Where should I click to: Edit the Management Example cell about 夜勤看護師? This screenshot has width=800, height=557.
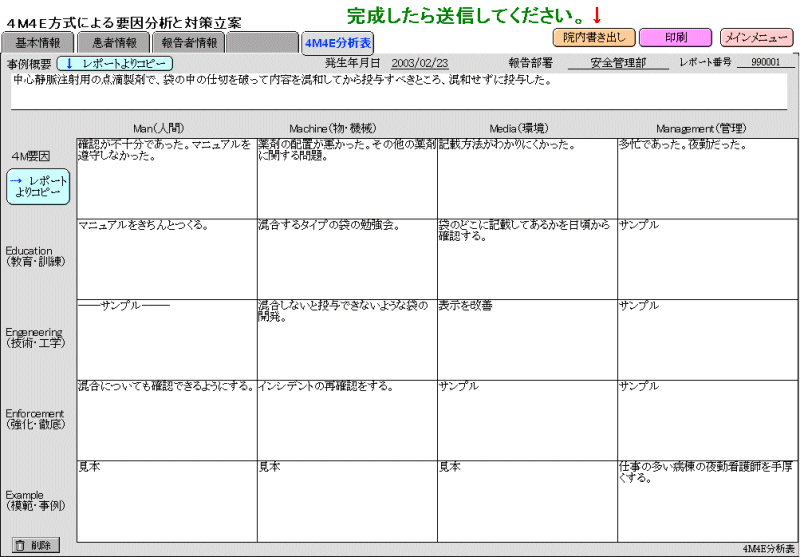(707, 500)
